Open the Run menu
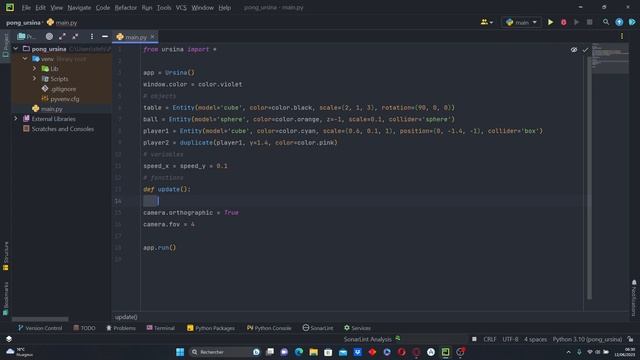This screenshot has width=640, height=360. click(x=147, y=8)
